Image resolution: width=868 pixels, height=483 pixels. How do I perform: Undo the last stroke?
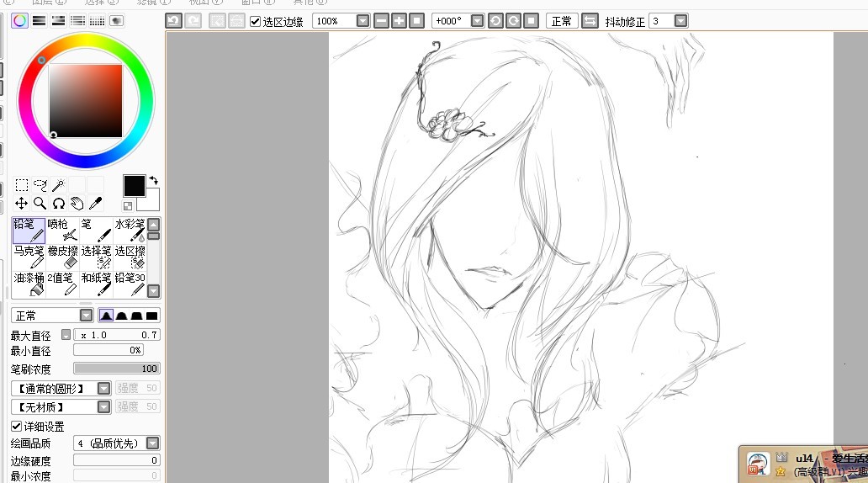point(174,21)
